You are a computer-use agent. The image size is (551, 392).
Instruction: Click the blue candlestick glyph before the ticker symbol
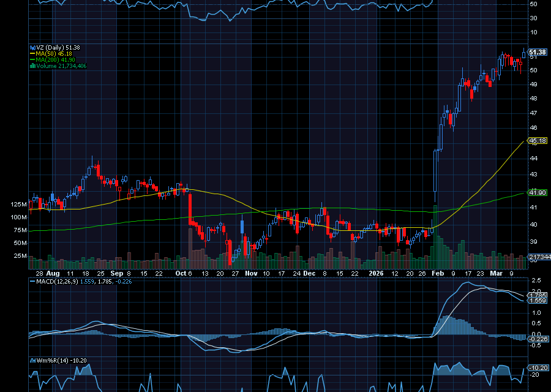[x=32, y=47]
